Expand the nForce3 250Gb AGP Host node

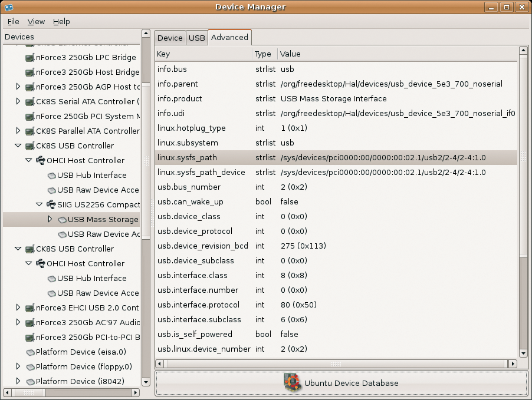18,87
